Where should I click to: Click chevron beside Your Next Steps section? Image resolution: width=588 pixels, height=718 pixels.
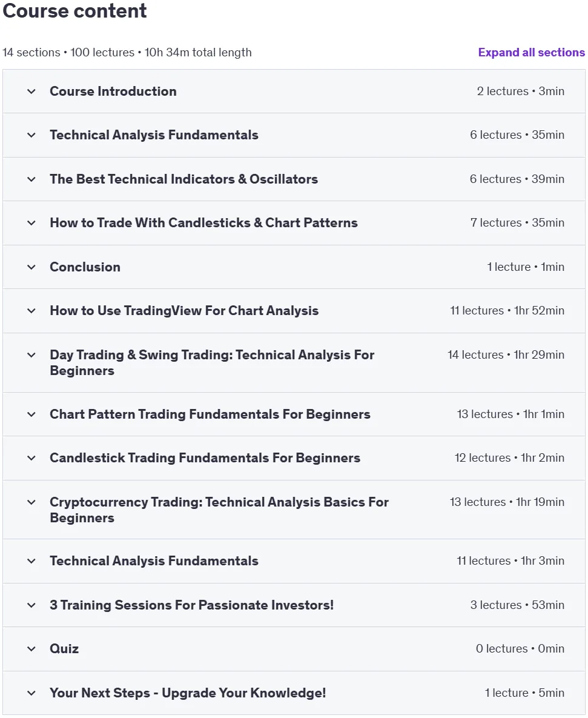point(31,693)
